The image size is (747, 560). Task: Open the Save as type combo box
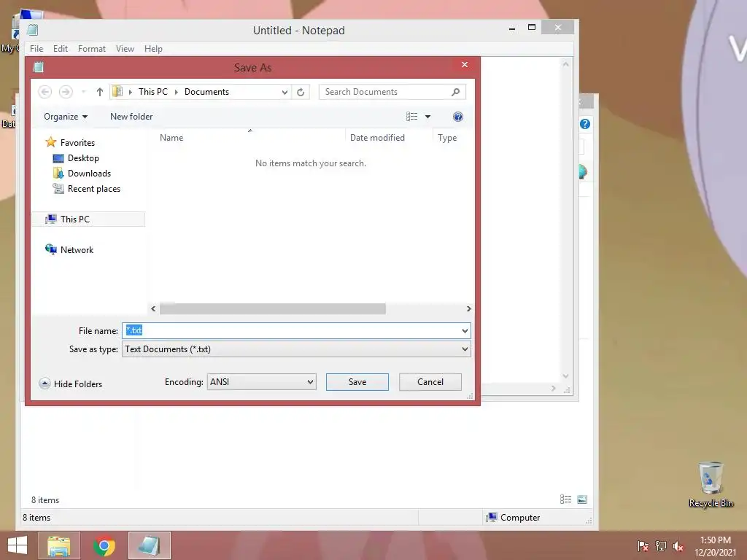[x=296, y=349]
